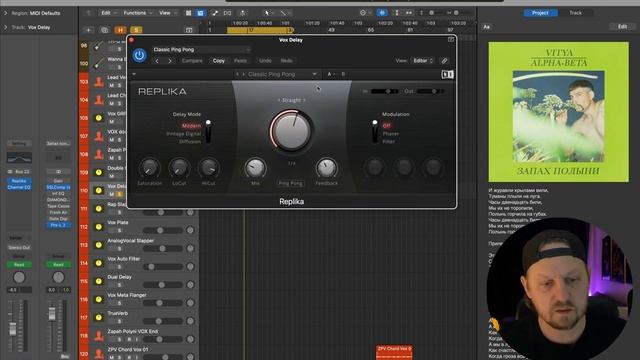
Task: Click the Saturation knob
Action: (x=149, y=168)
